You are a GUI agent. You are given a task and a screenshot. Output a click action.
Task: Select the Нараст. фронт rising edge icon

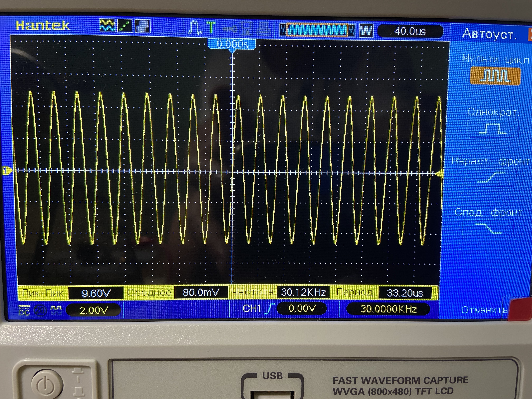tap(491, 177)
